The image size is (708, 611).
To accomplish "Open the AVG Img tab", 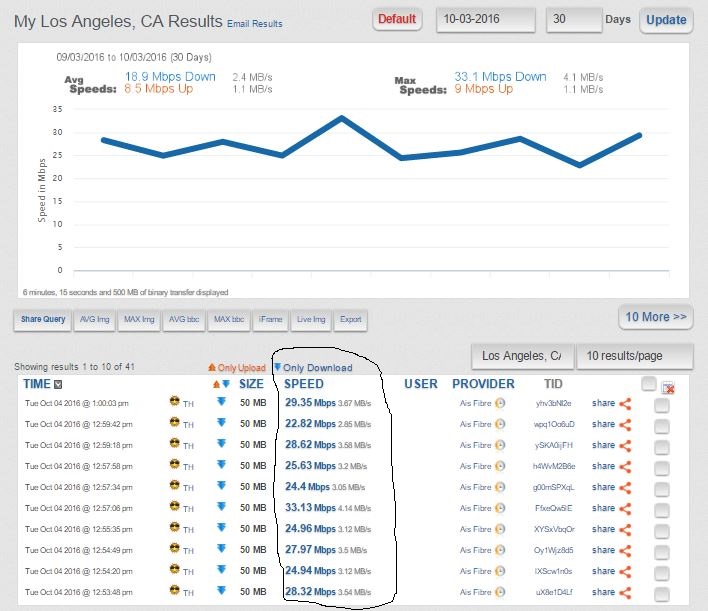I will click(x=97, y=319).
